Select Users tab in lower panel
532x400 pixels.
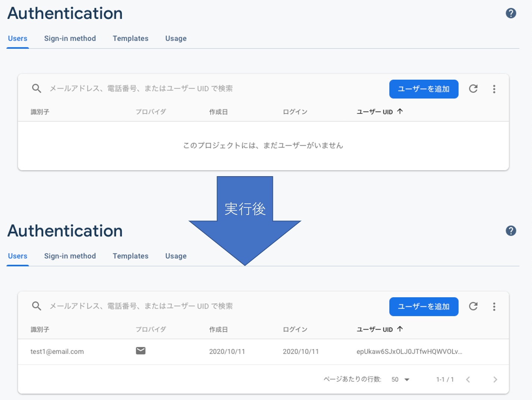[x=18, y=256]
